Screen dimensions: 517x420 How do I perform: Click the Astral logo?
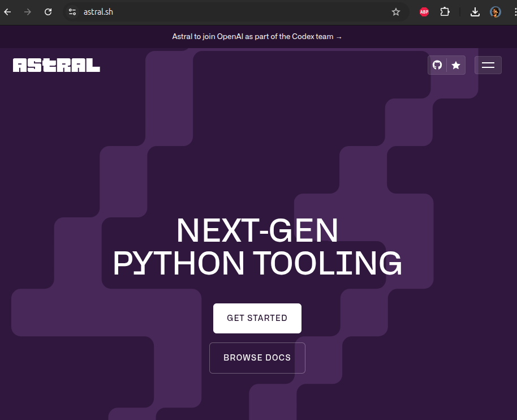point(57,65)
